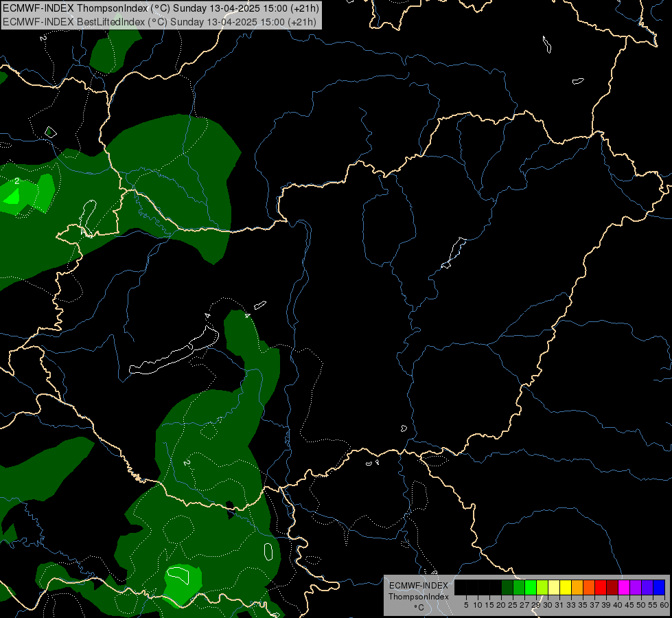Click the legend label 'ThompsonIndex'

418,597
